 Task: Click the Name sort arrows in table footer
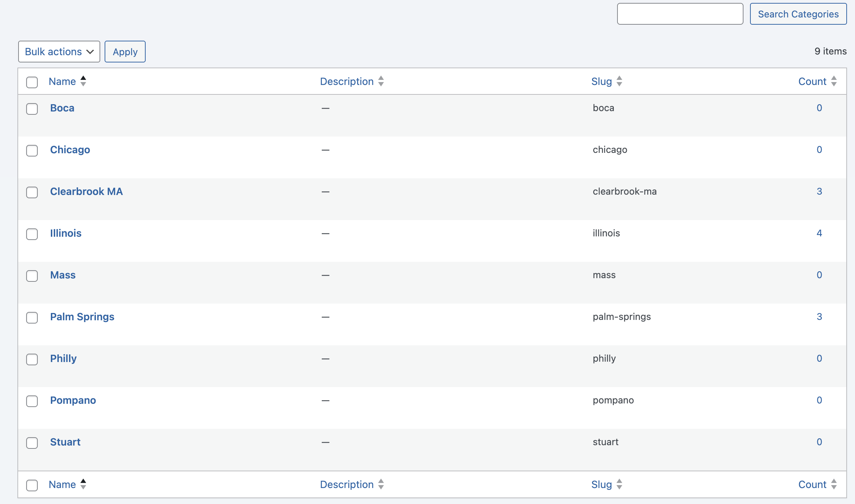pos(83,484)
